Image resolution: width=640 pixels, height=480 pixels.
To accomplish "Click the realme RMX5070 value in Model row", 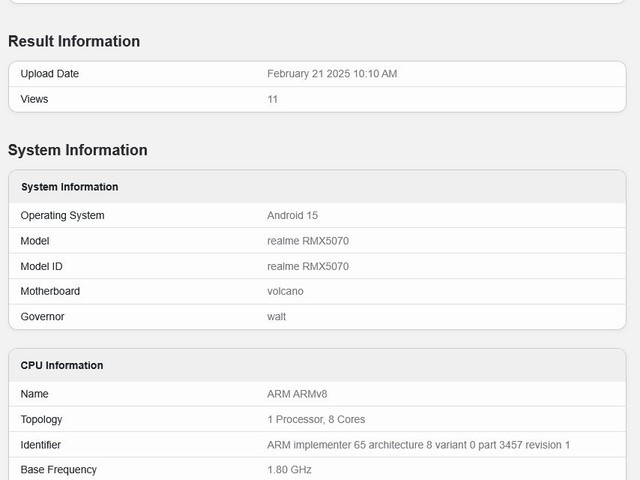I will tap(308, 241).
